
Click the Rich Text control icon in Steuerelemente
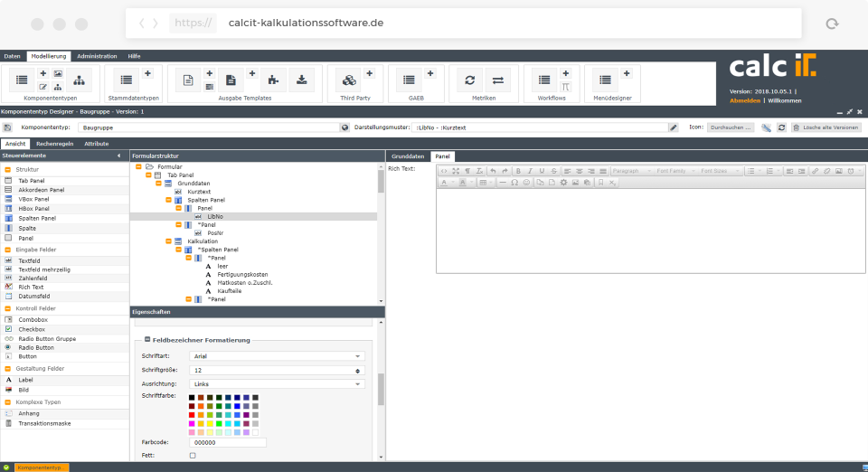click(8, 287)
